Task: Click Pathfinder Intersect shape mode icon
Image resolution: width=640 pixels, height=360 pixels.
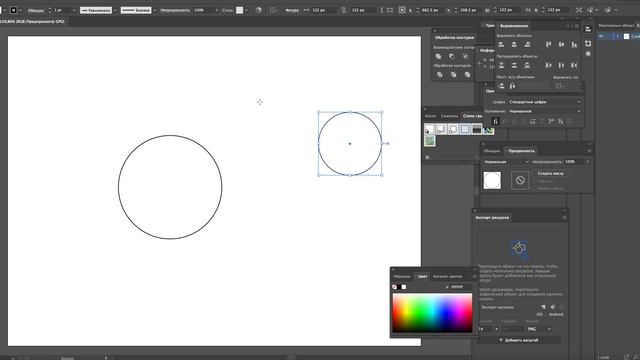Action: (465, 56)
